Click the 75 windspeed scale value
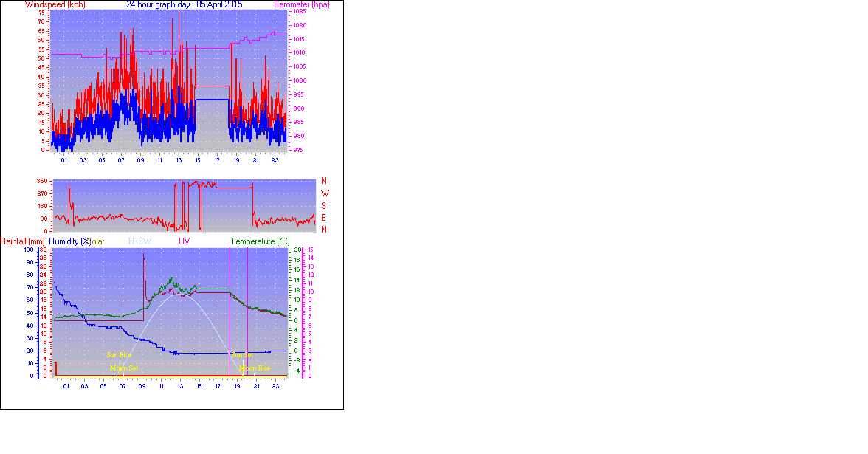This screenshot has width=868, height=454. click(41, 13)
